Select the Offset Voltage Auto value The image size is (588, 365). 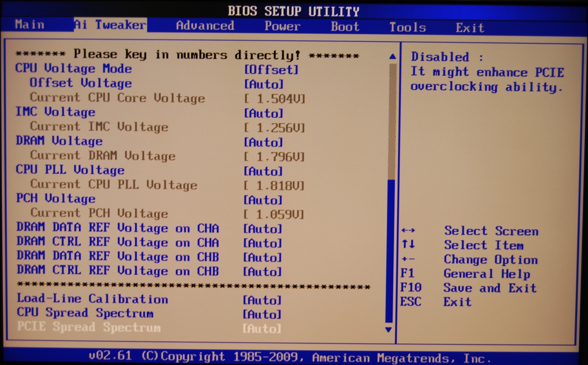(x=263, y=85)
